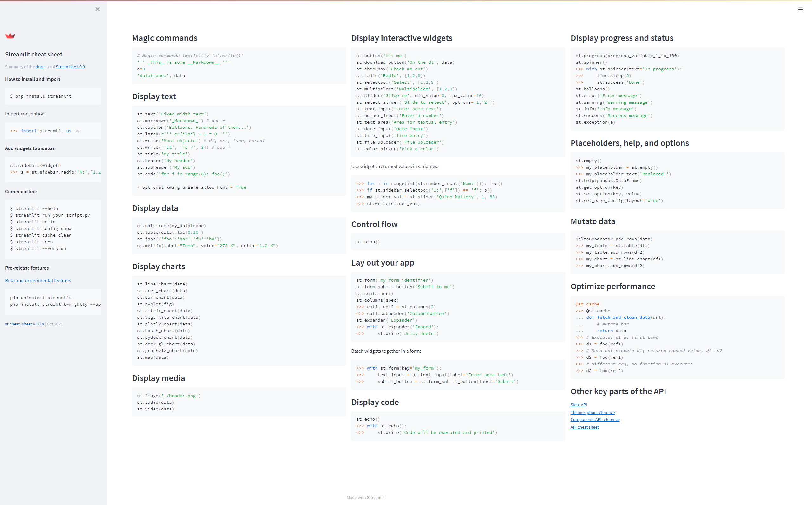This screenshot has height=505, width=812.
Task: Open the Streamlit v1.0.0 link
Action: (70, 67)
